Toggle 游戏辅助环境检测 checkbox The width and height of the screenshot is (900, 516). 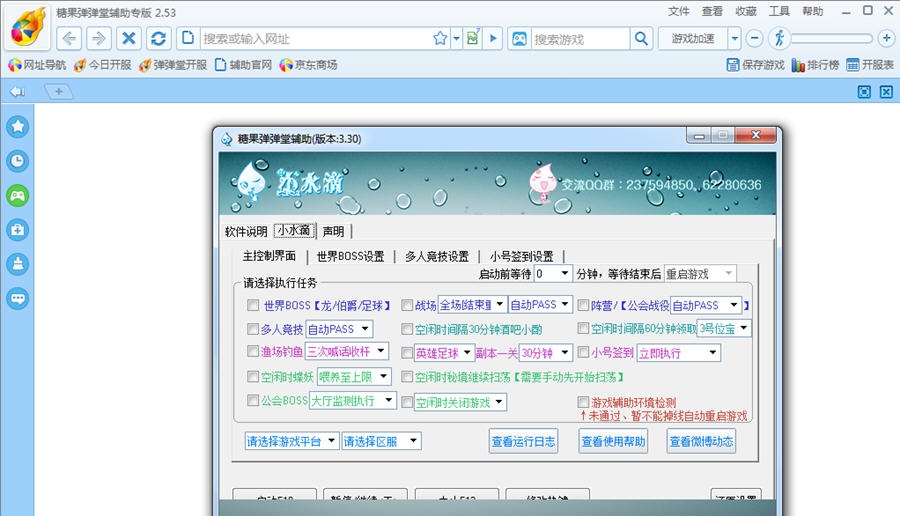(583, 402)
